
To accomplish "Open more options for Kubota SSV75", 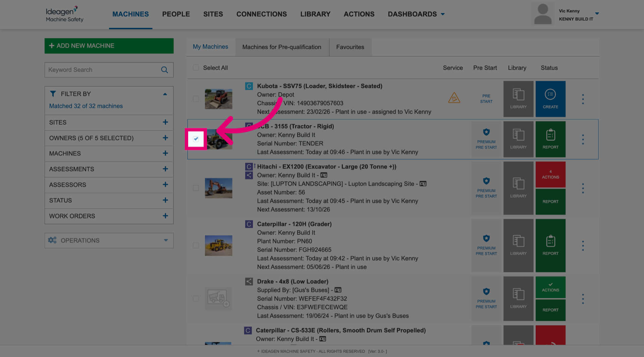I will [x=583, y=99].
